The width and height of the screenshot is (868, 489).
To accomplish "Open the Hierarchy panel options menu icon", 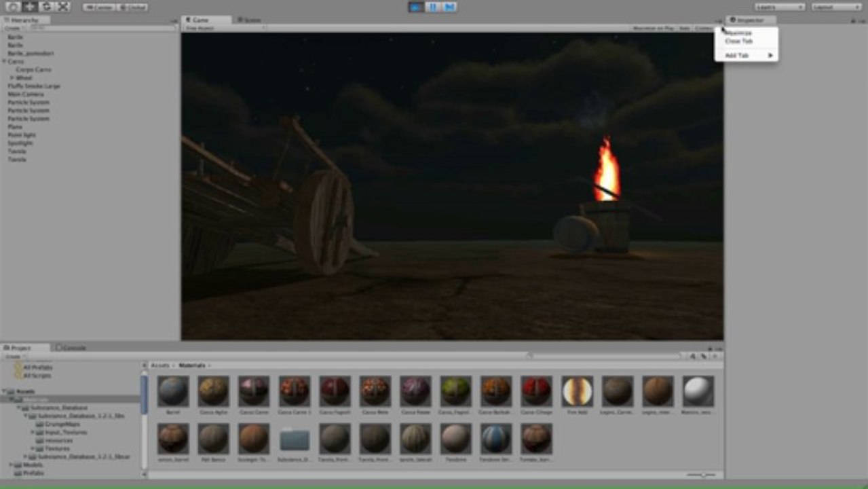I will coord(176,21).
